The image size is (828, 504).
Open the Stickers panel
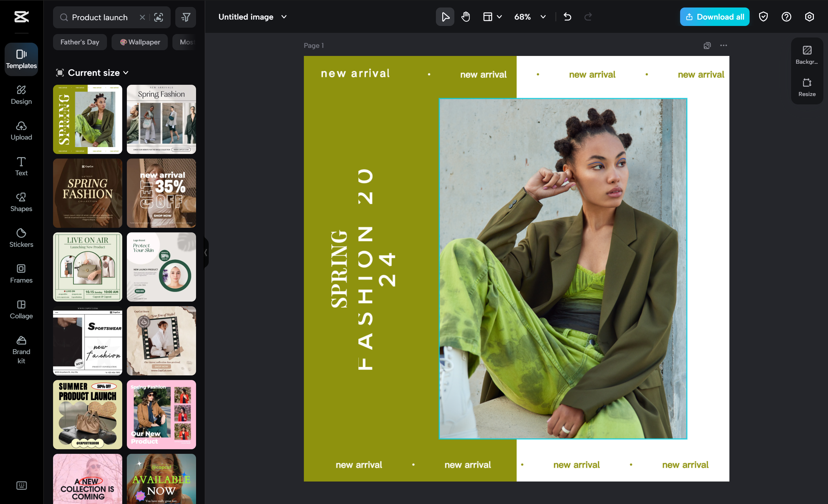click(x=21, y=238)
